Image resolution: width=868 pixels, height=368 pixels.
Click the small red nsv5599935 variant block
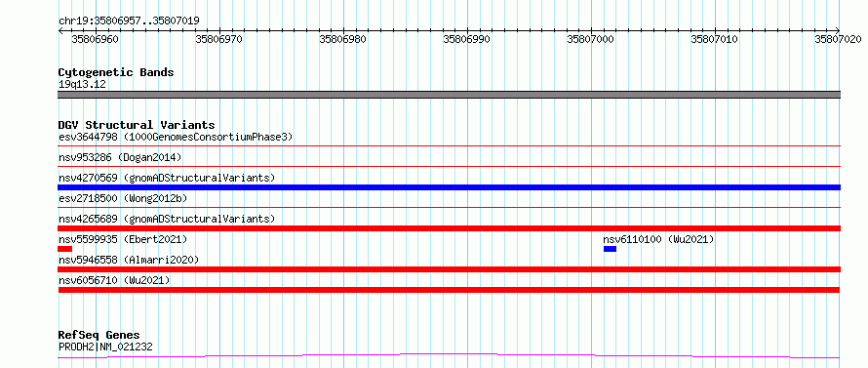coord(64,249)
